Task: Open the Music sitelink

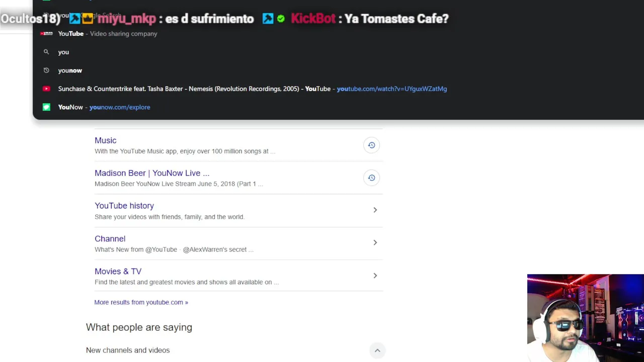Action: (x=105, y=140)
